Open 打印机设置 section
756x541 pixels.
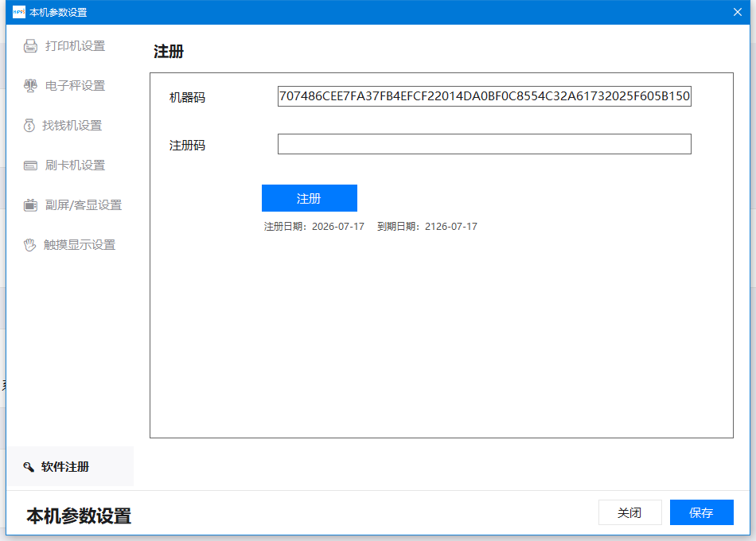point(70,46)
